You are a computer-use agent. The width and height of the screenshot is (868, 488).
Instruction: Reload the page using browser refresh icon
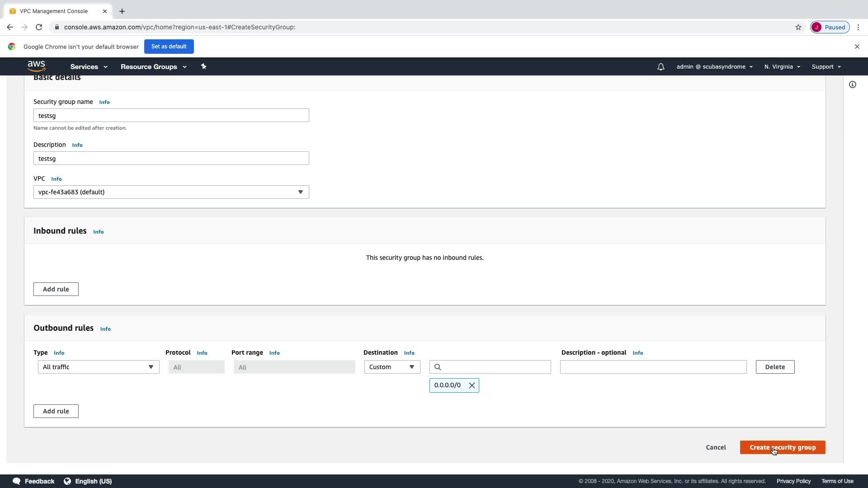39,27
